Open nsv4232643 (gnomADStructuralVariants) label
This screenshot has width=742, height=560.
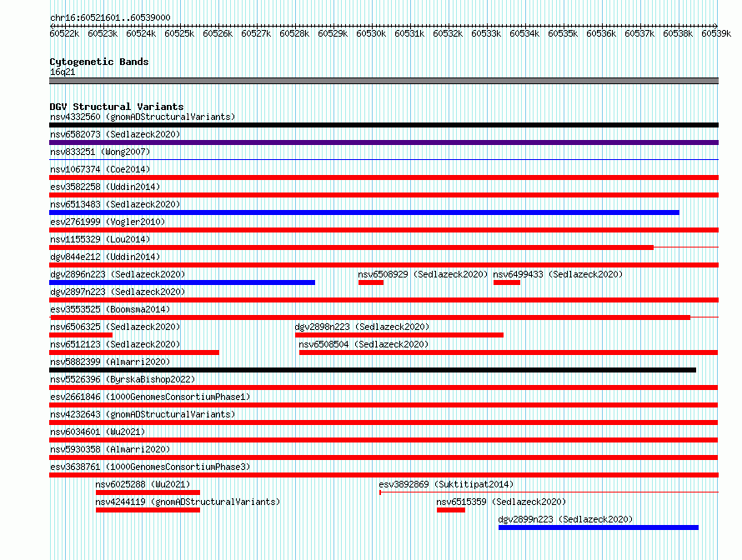143,414
